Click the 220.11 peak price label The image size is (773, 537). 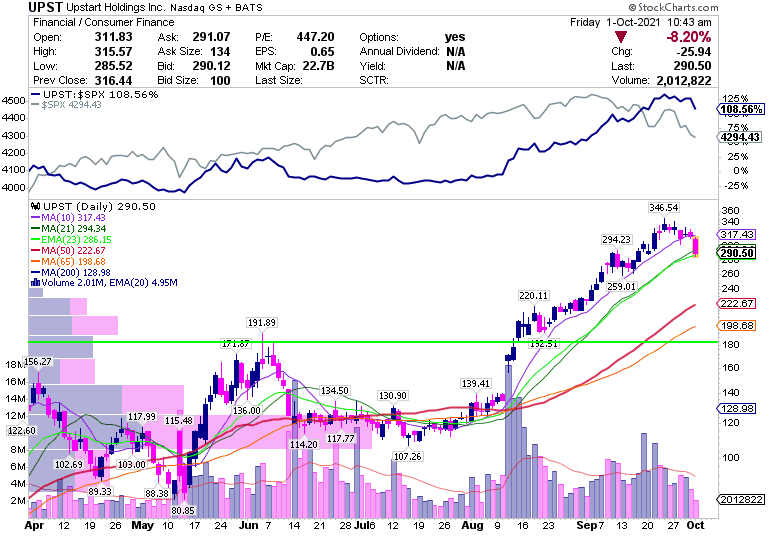533,295
